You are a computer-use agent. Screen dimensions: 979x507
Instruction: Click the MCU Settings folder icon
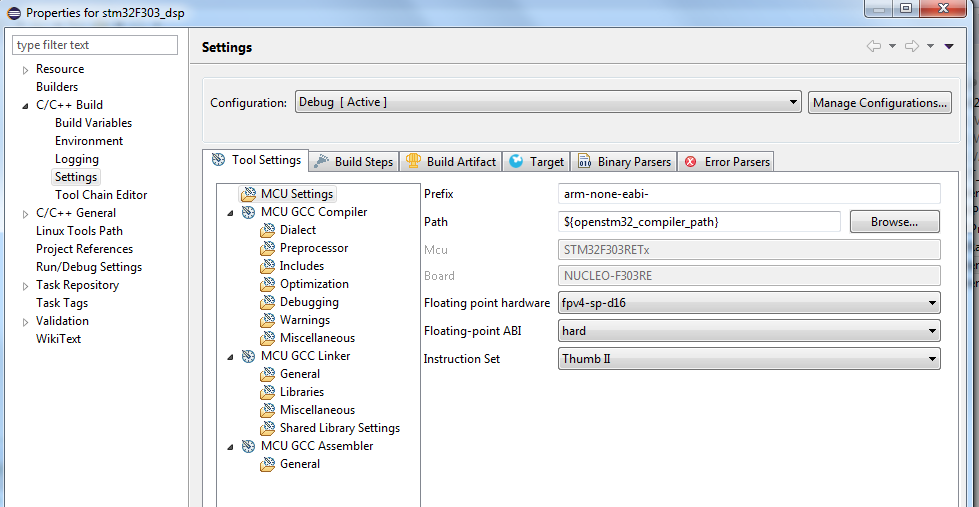(248, 194)
